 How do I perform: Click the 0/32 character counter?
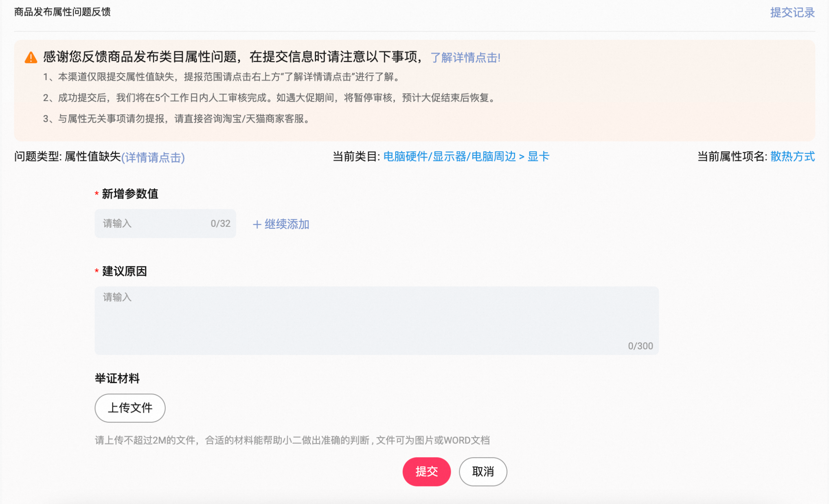pos(220,224)
